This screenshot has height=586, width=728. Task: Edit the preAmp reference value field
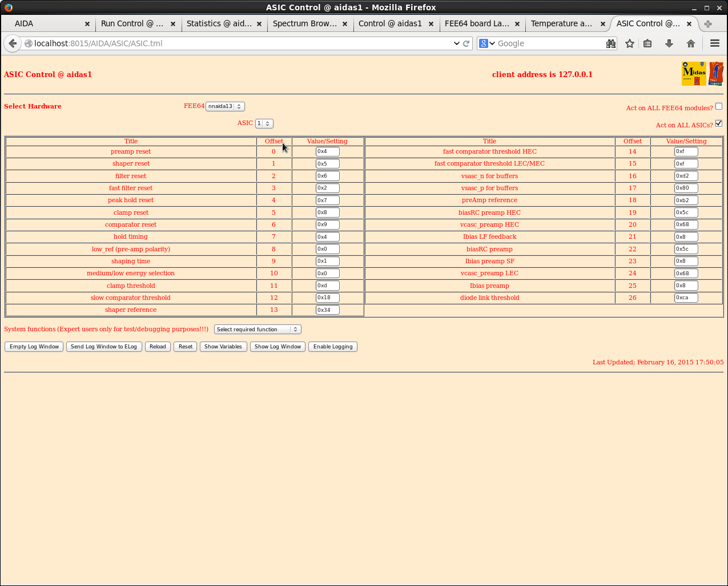point(686,200)
